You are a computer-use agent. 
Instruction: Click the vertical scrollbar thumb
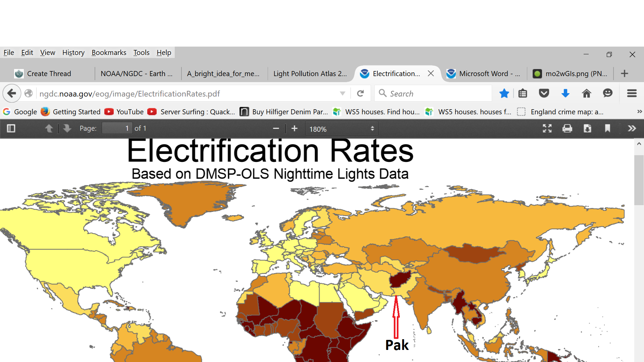point(639,180)
